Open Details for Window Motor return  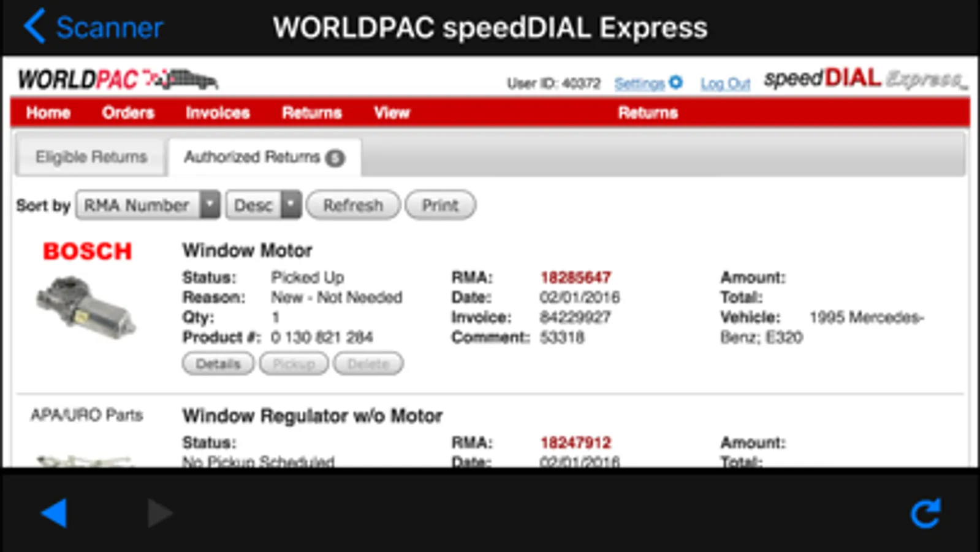pyautogui.click(x=218, y=364)
